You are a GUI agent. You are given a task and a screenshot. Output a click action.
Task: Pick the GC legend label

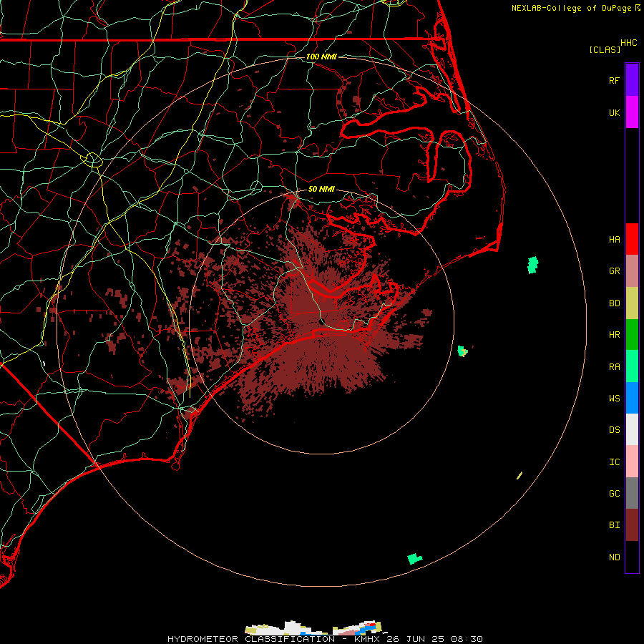click(614, 493)
